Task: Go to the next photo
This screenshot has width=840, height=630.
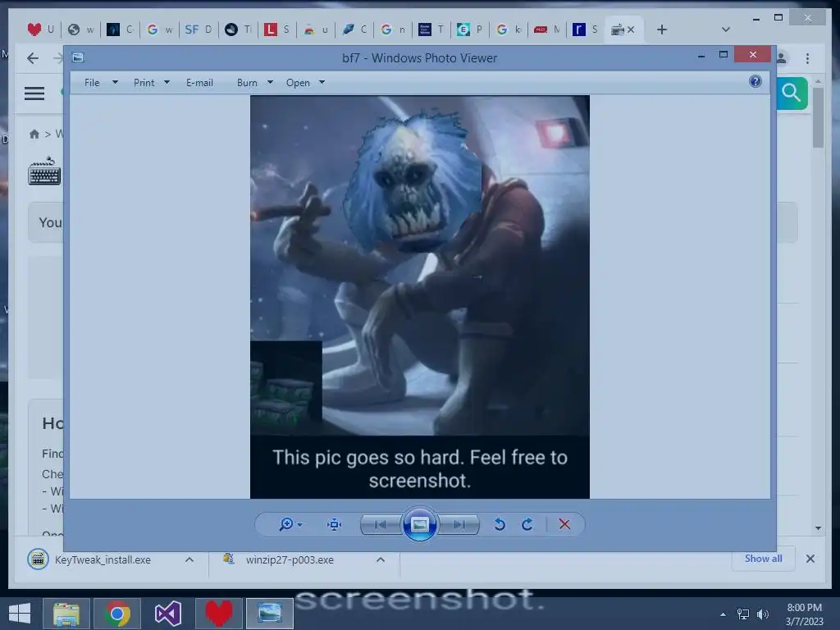Action: 459,524
